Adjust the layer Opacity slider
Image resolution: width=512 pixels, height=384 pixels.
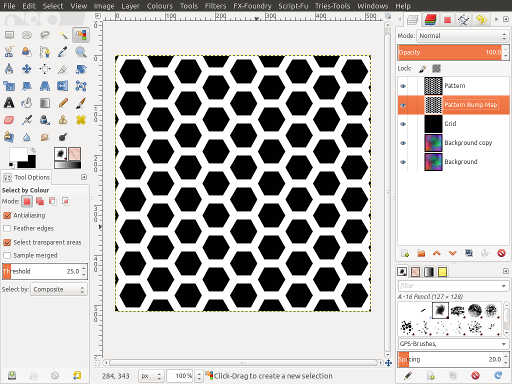point(450,52)
